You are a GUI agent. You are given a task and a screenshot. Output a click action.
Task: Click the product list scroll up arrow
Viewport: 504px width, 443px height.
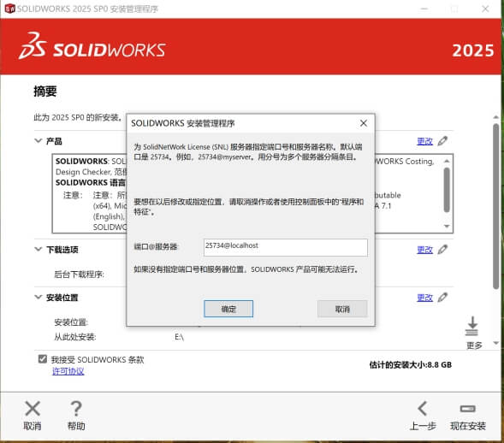pos(447,161)
